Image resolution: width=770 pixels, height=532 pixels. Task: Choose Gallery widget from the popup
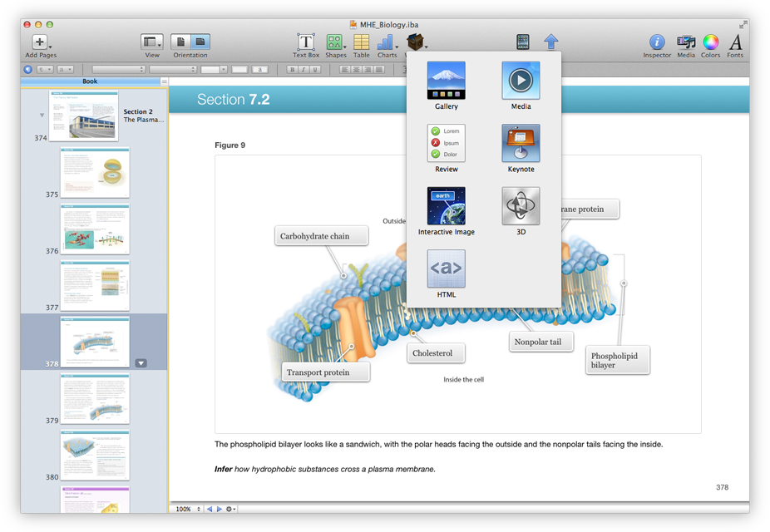446,81
